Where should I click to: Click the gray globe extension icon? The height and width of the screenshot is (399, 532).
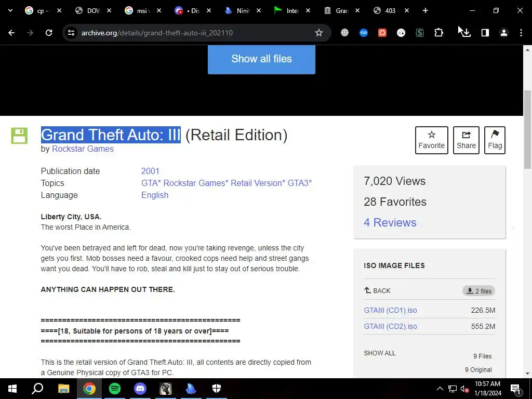click(344, 33)
